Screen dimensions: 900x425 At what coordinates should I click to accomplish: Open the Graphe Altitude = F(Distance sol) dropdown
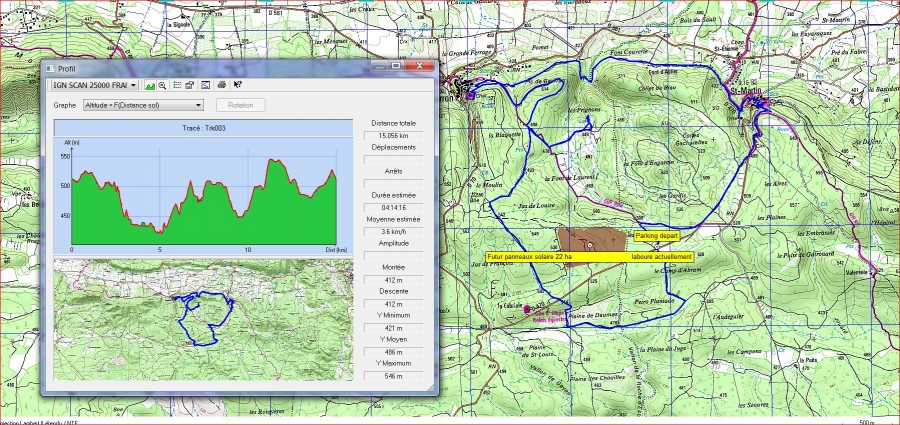click(143, 105)
